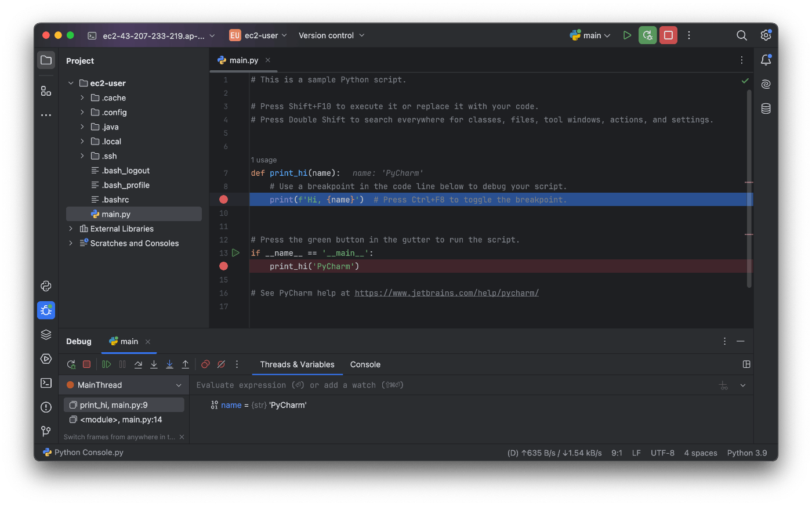Open the Git tool window
Screen dimensions: 812x506
pyautogui.click(x=46, y=431)
